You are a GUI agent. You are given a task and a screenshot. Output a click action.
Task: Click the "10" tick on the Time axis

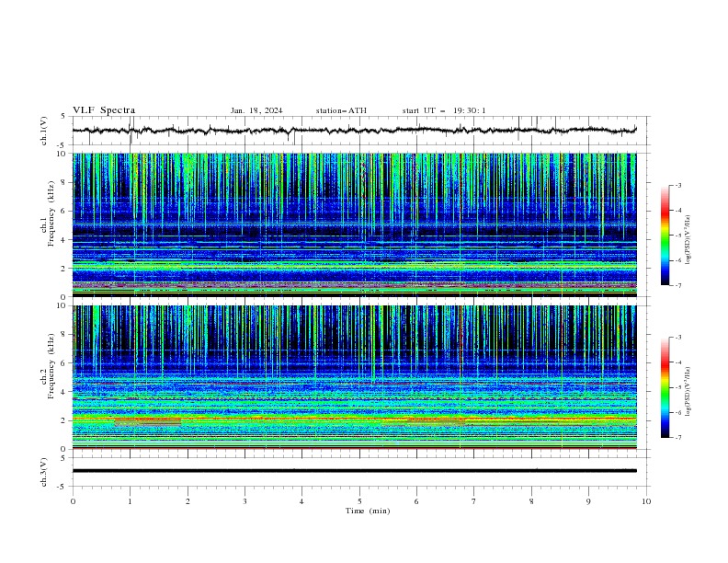(646, 501)
